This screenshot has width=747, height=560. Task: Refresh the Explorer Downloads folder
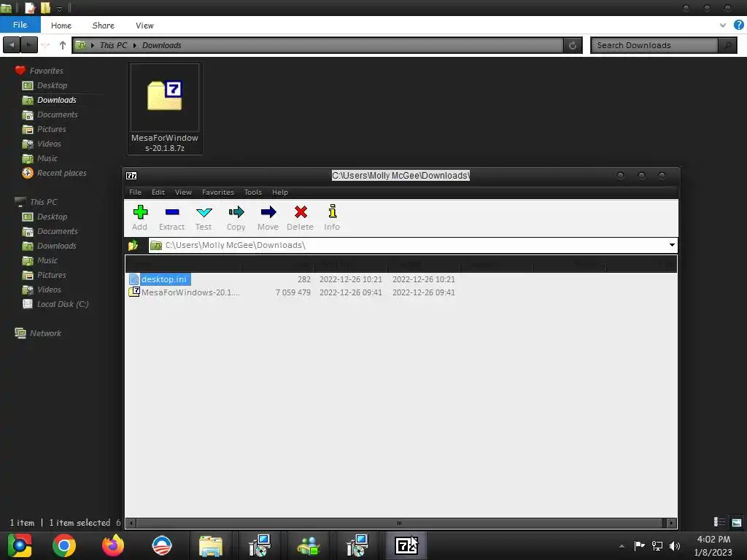click(x=573, y=45)
